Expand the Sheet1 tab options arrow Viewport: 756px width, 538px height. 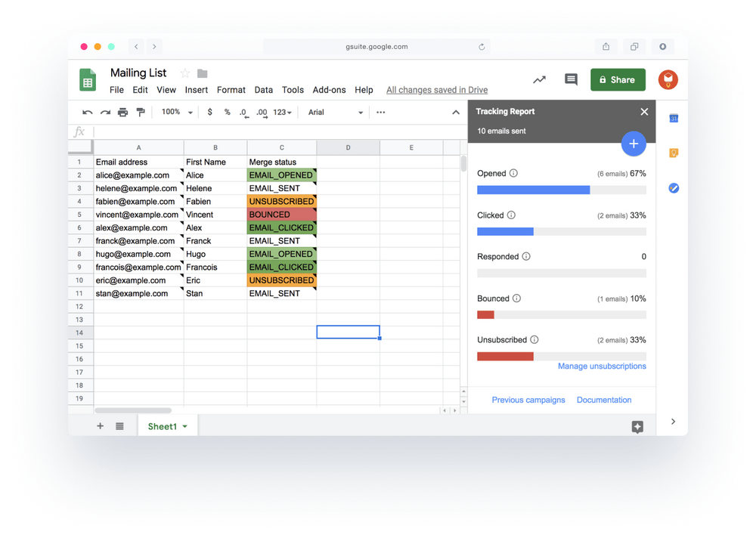pyautogui.click(x=185, y=427)
